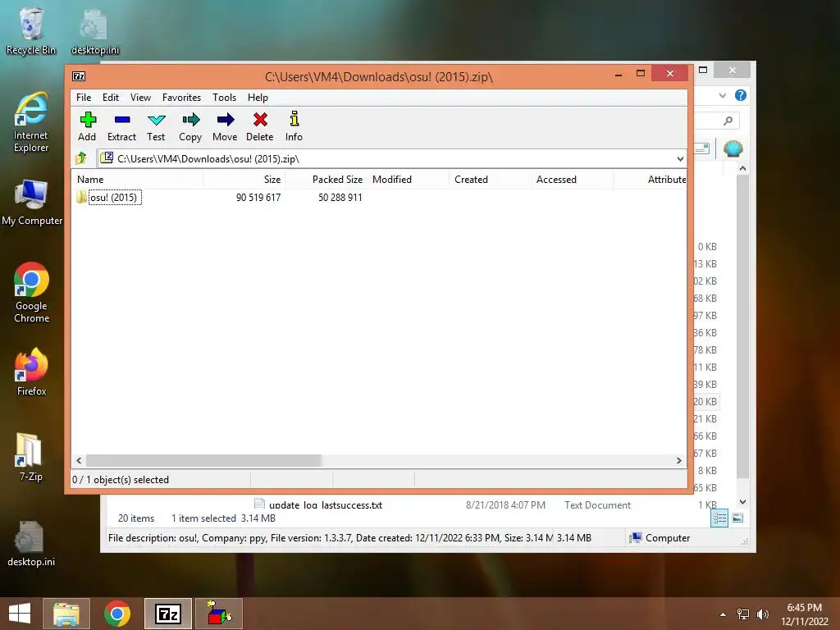Click the horizontal scrollbar thumb in 7-Zip

click(x=203, y=461)
